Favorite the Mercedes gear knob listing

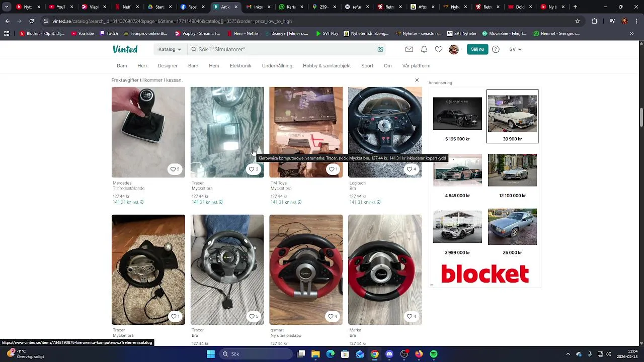pyautogui.click(x=175, y=169)
